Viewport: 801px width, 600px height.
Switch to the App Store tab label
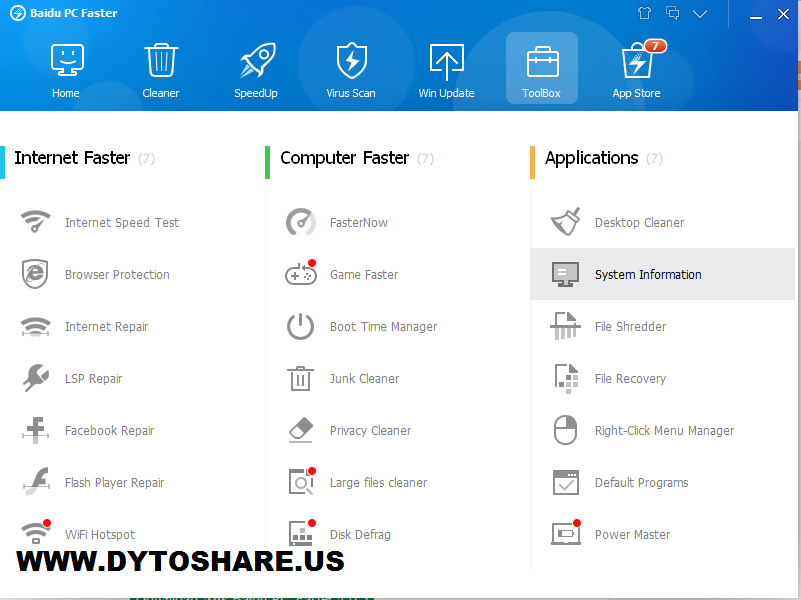[x=637, y=93]
